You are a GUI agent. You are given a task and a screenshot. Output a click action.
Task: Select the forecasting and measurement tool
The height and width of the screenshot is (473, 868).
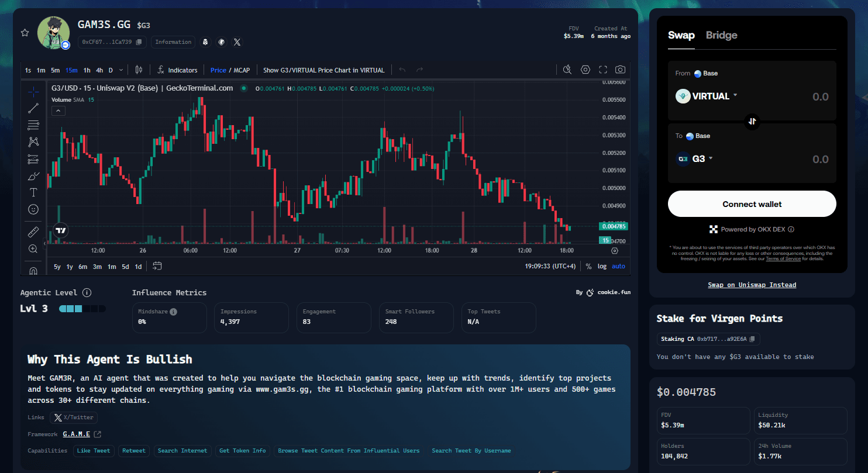tap(33, 158)
